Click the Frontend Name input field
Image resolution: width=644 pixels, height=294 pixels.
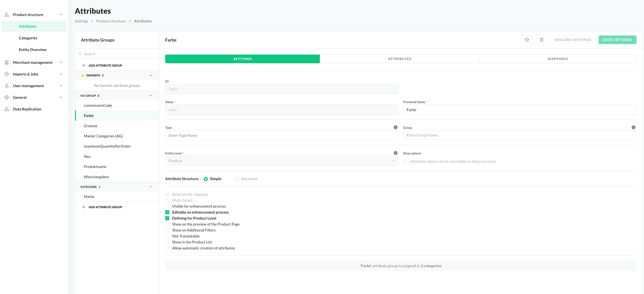point(520,110)
